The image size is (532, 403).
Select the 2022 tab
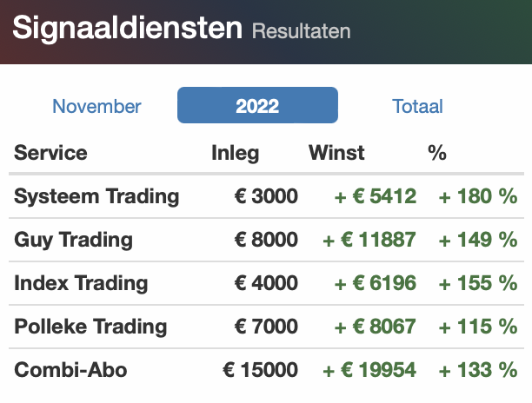pos(257,106)
